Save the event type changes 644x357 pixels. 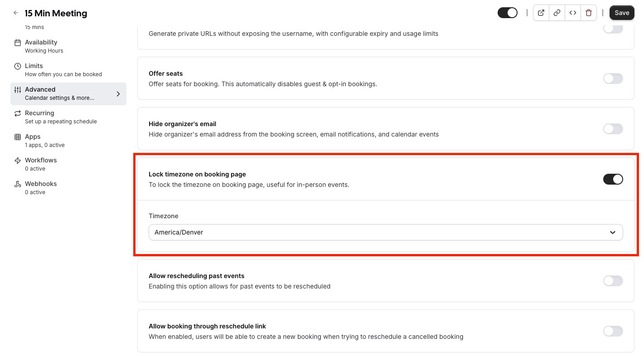622,13
